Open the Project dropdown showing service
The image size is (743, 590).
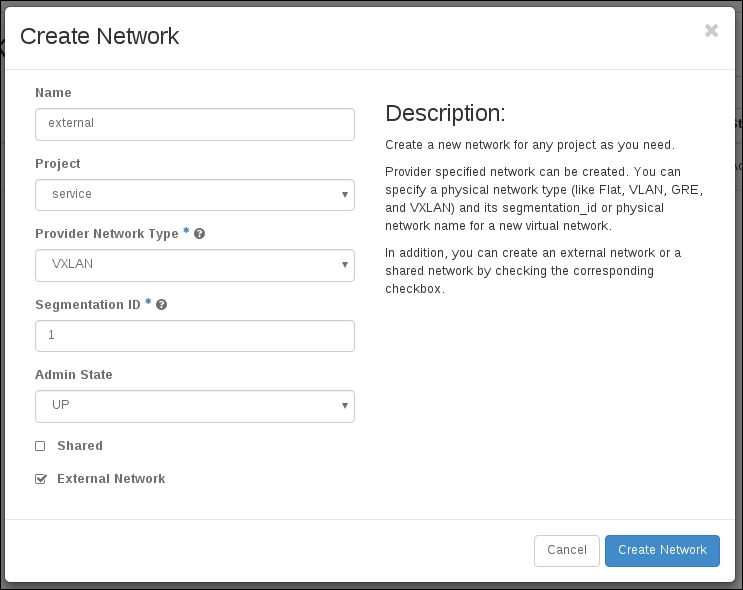[x=194, y=195]
